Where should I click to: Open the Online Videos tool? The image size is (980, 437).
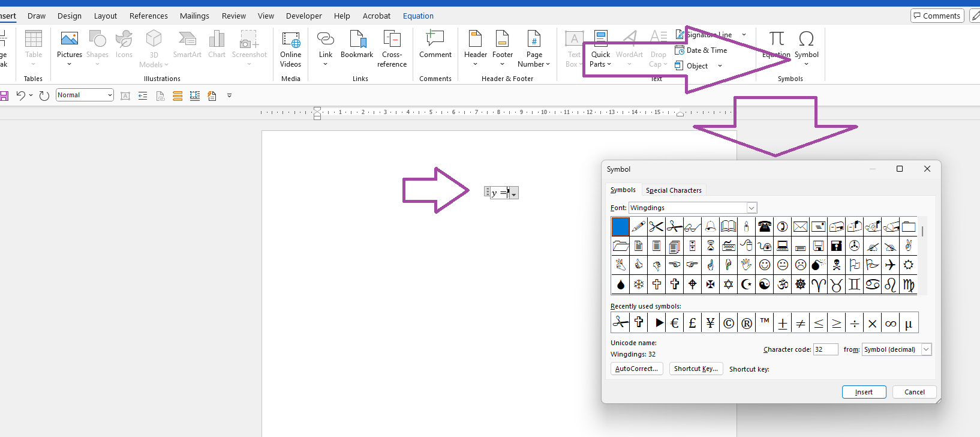coord(291,49)
